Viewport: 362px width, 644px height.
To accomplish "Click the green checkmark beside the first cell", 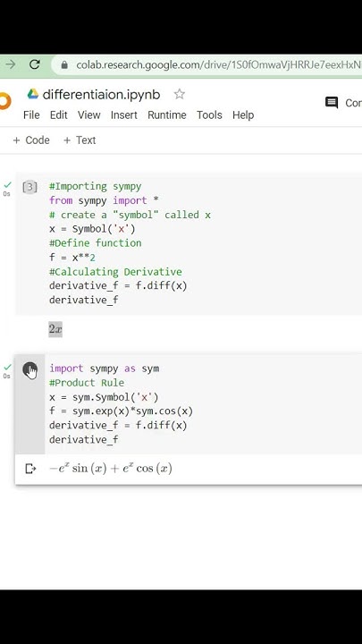I will tap(7, 185).
